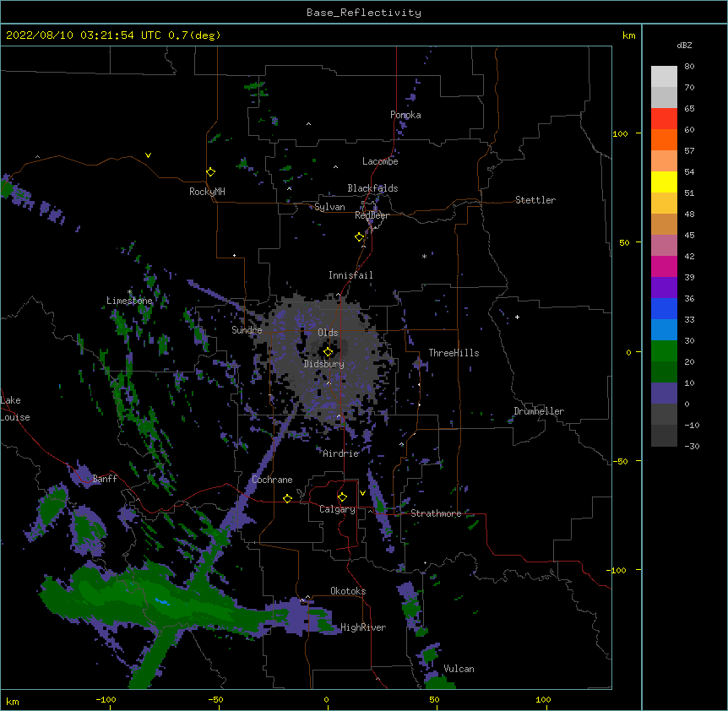The height and width of the screenshot is (711, 728).
Task: Pick the 54 dBZ bright yellow legend swatch
Action: pos(664,182)
